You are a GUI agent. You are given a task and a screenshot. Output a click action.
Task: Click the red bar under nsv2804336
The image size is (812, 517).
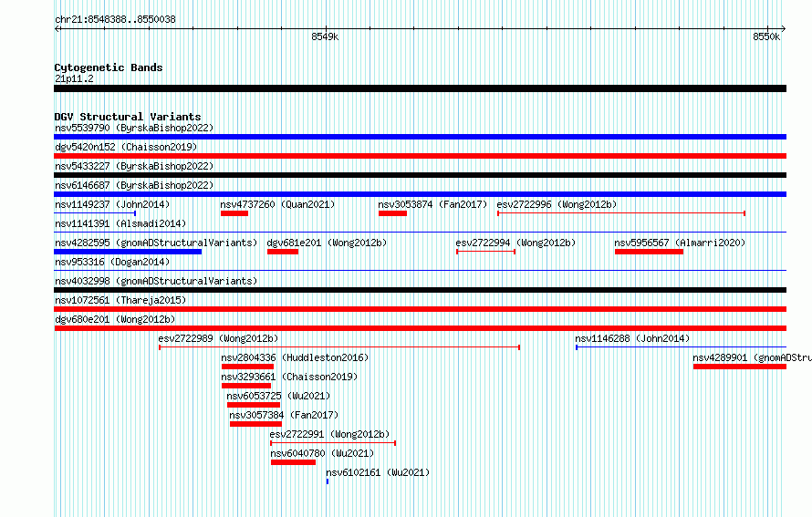247,367
